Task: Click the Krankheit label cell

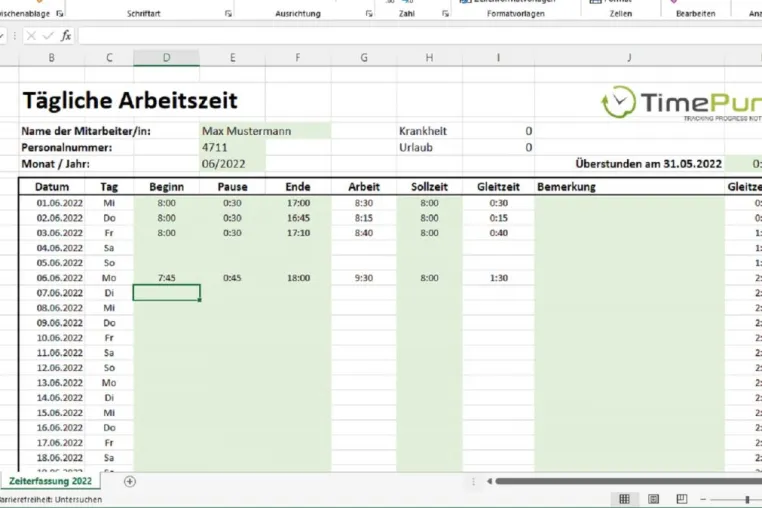Action: tap(430, 131)
